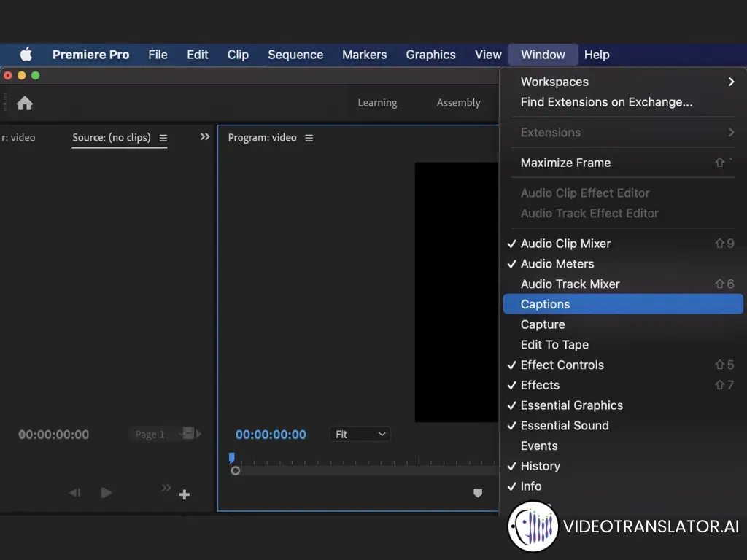Toggle Audio Clip Mixer panel
Screen dimensions: 747x560
click(x=623, y=244)
